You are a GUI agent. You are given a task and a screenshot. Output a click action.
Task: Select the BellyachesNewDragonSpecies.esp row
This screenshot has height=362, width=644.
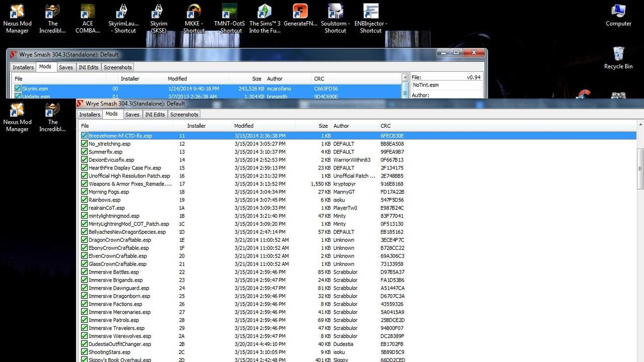pos(357,232)
